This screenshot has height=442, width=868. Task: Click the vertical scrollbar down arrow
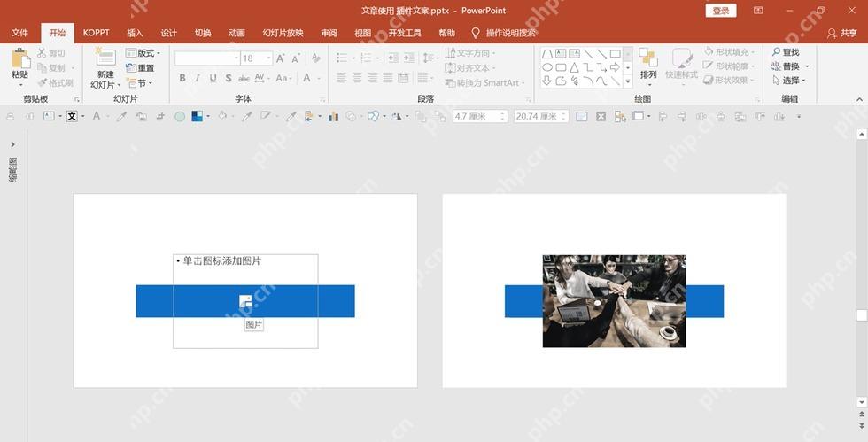click(861, 402)
